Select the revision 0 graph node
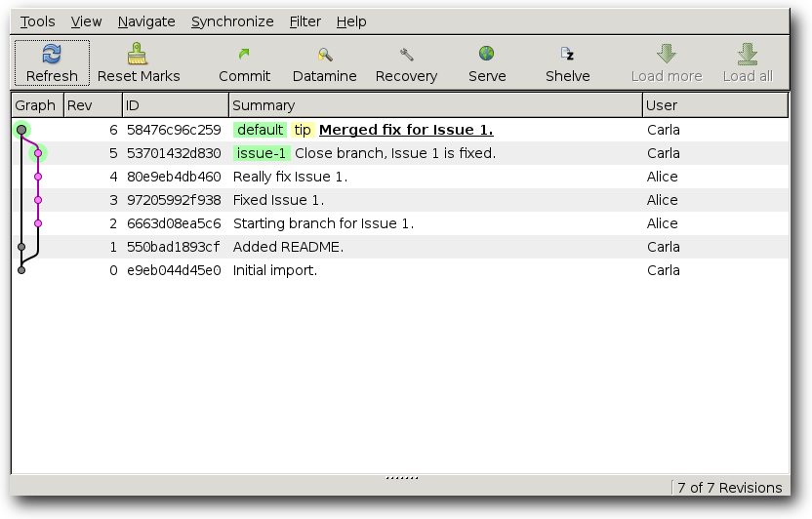The image size is (812, 519). [21, 270]
